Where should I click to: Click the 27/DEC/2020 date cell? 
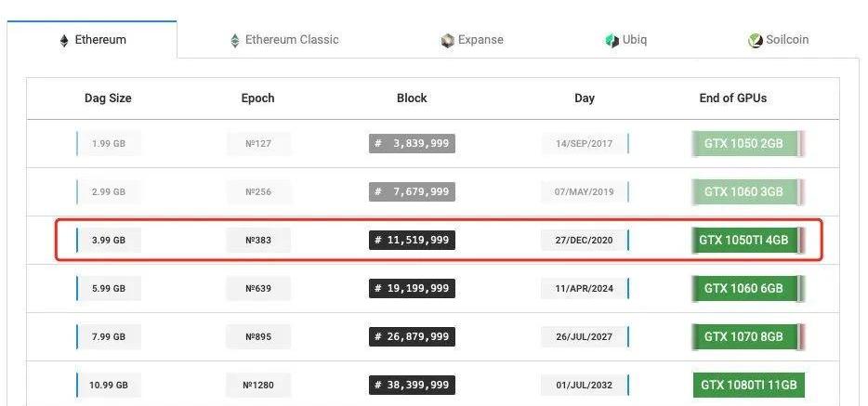585,240
